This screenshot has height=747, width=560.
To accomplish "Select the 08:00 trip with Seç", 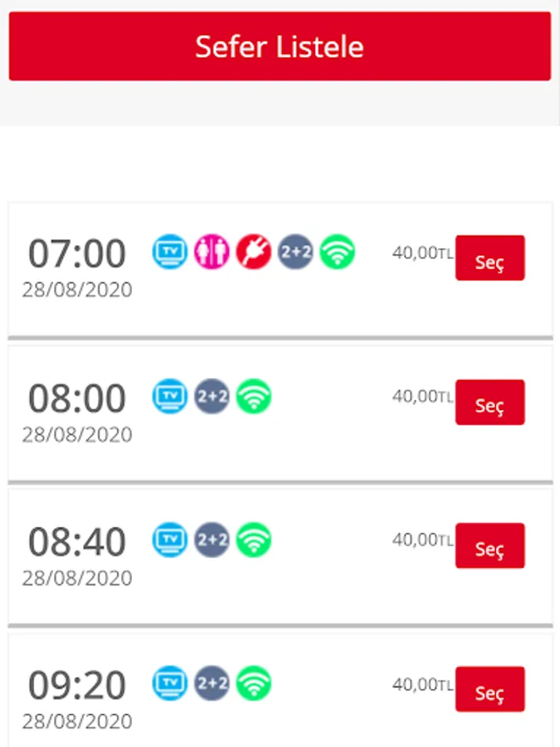I will pyautogui.click(x=490, y=402).
